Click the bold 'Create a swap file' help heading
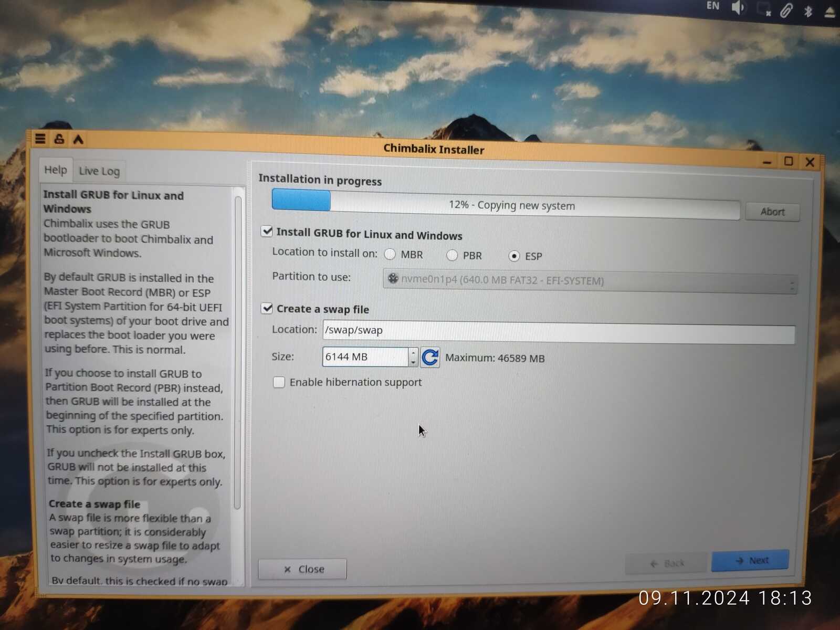 94,505
